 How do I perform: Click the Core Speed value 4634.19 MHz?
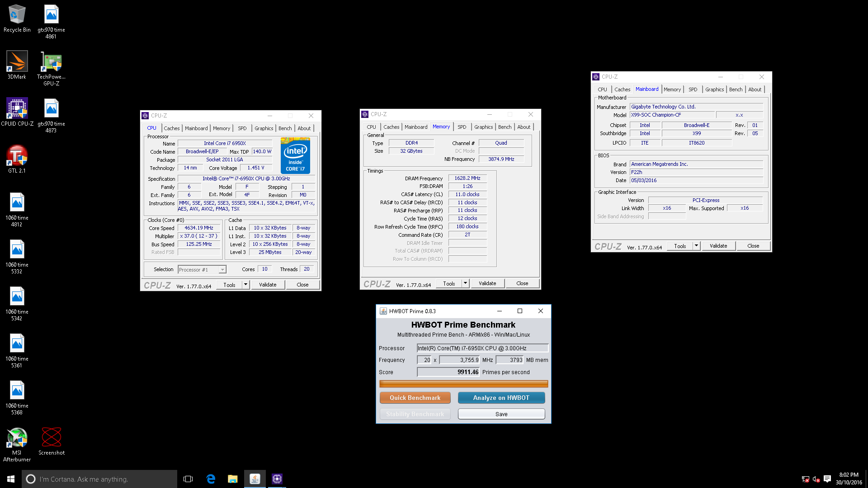198,228
